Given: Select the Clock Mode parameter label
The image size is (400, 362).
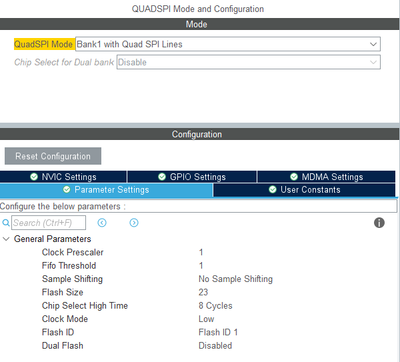Looking at the screenshot, I should pos(65,319).
